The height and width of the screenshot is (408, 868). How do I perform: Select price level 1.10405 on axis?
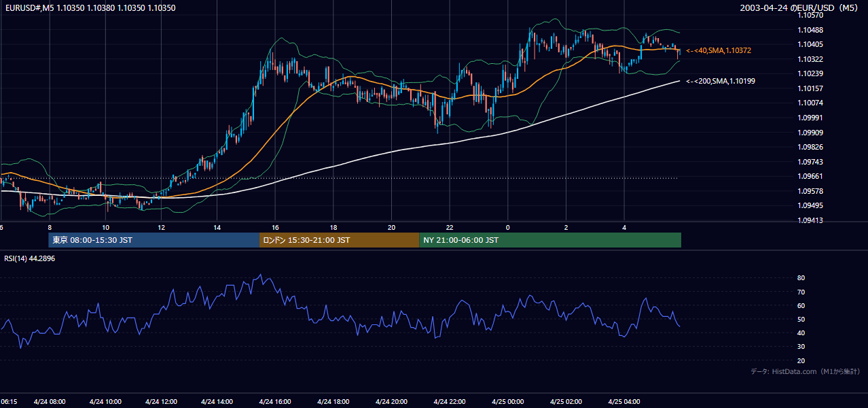(810, 44)
